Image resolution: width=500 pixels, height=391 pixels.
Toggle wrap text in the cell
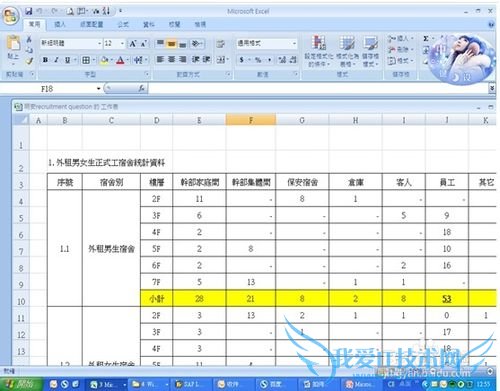click(220, 44)
